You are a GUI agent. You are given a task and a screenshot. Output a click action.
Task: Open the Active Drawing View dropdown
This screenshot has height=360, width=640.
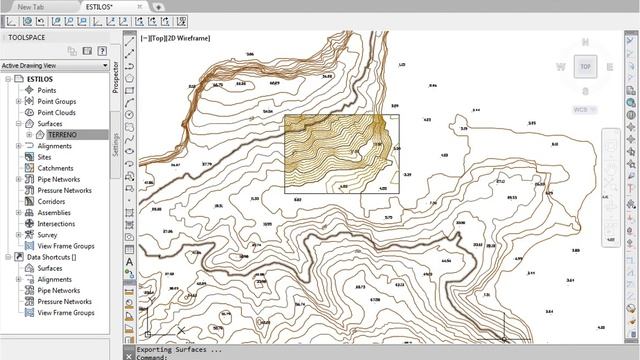(x=55, y=65)
